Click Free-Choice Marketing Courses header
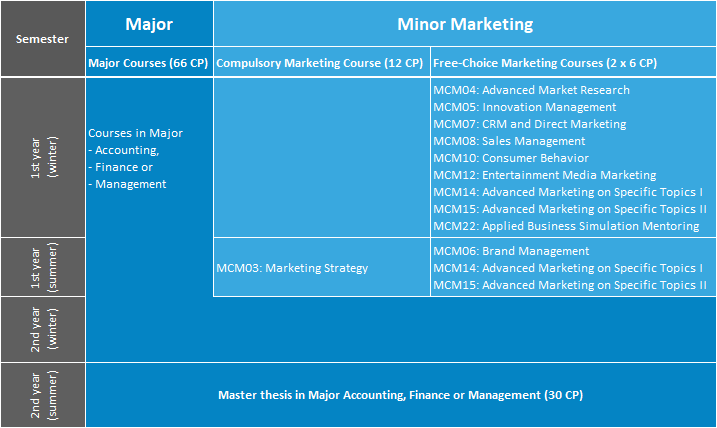Image resolution: width=717 pixels, height=428 pixels. 545,63
